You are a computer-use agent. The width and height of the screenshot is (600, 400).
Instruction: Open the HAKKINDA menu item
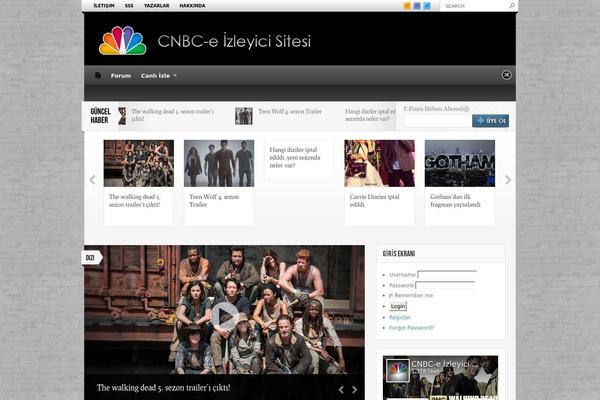(192, 6)
